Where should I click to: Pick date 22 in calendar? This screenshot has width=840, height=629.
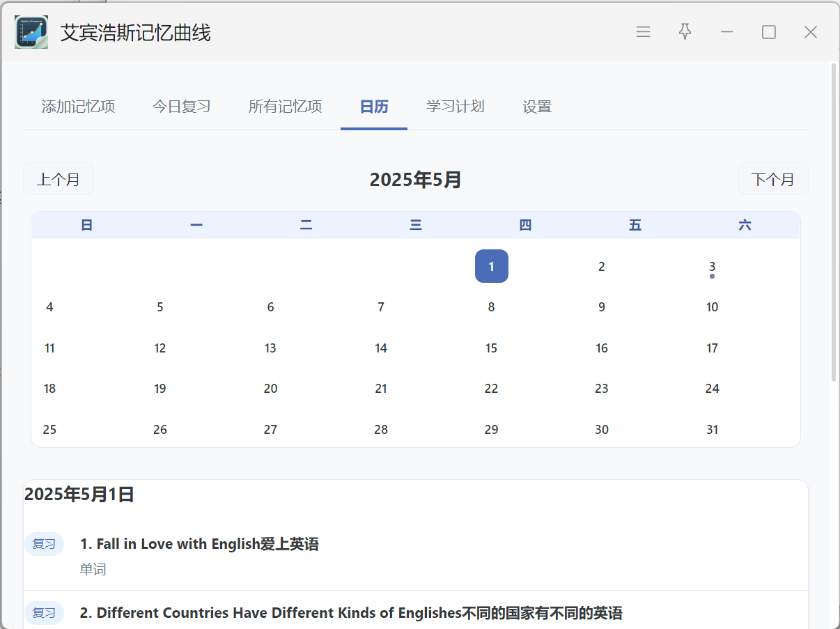point(492,389)
